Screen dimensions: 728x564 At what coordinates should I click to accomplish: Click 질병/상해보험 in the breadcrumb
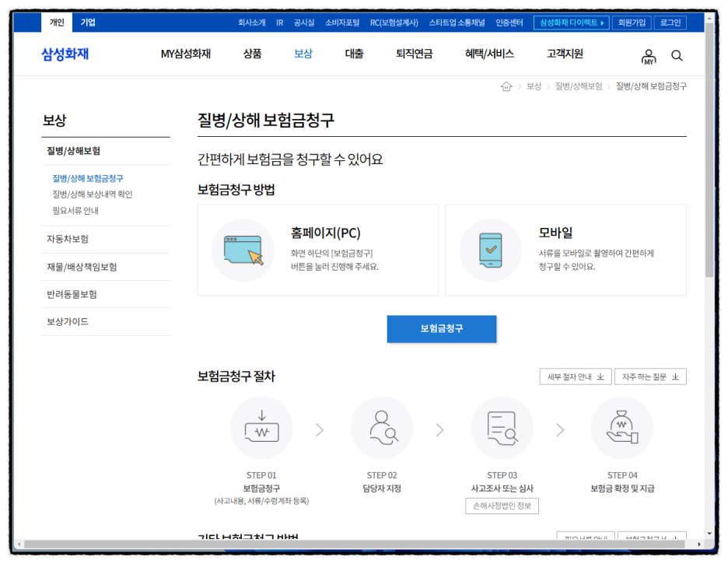[x=579, y=86]
